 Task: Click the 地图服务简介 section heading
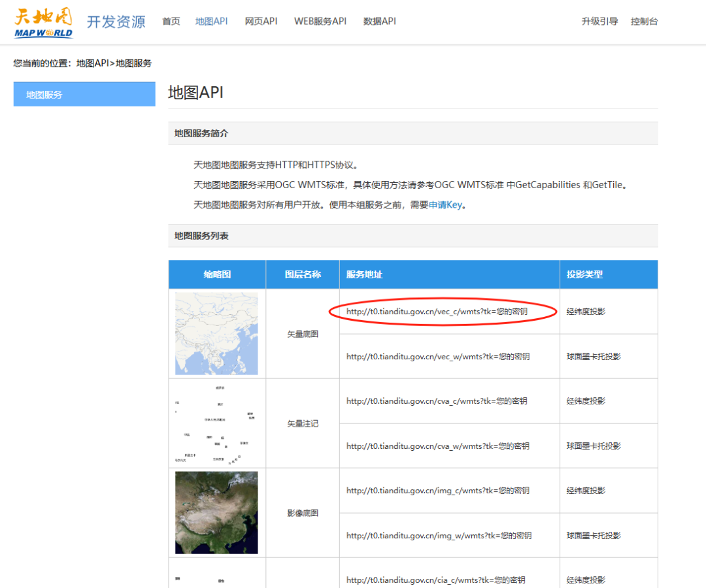pos(201,133)
